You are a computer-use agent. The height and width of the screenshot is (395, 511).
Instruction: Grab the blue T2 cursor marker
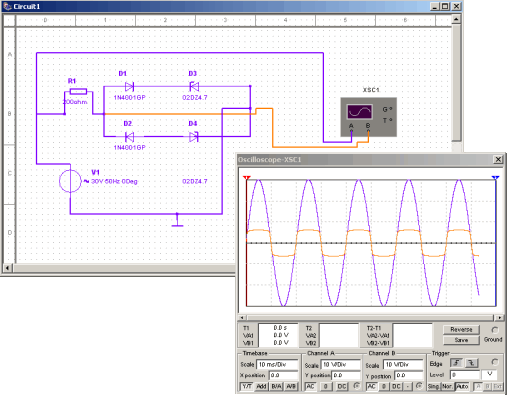(495, 178)
